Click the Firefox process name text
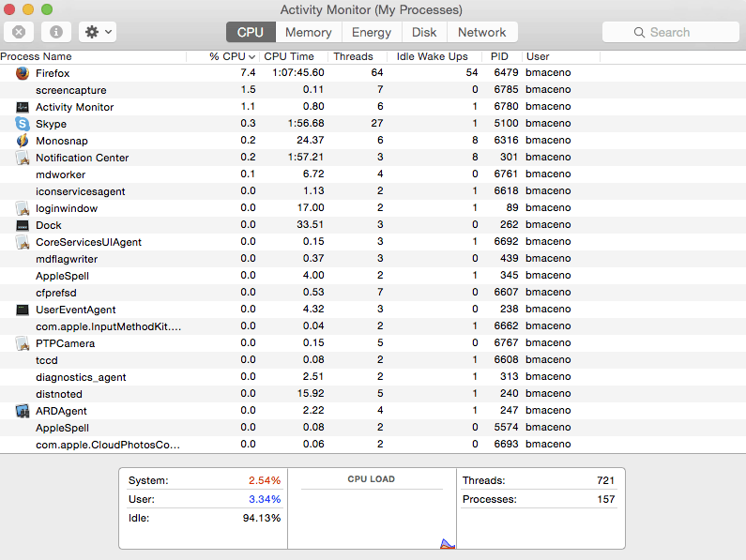The height and width of the screenshot is (560, 746). 53,73
